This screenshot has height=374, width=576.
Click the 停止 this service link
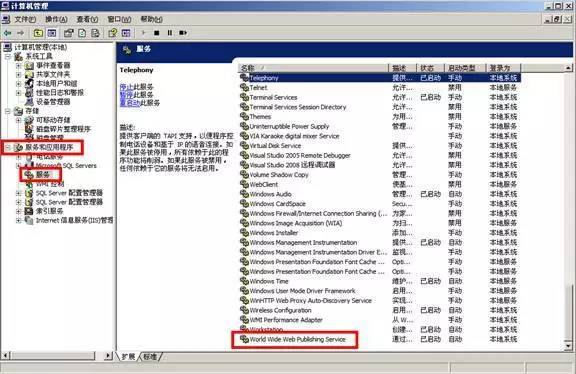(126, 87)
